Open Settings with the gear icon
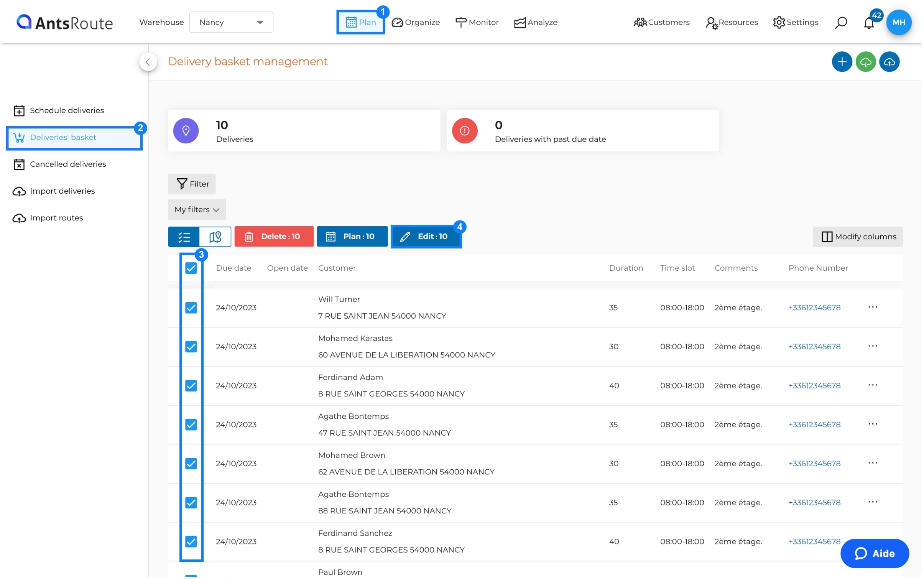The image size is (924, 579). 796,22
